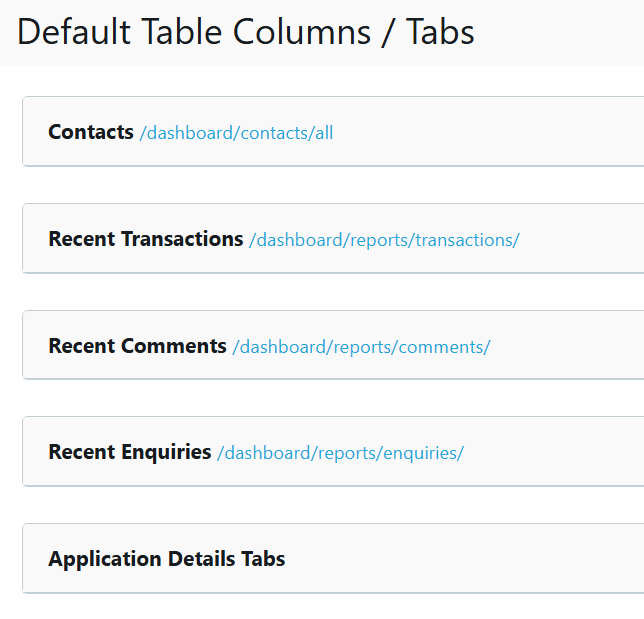Click blank space right of the contacts link

click(490, 132)
